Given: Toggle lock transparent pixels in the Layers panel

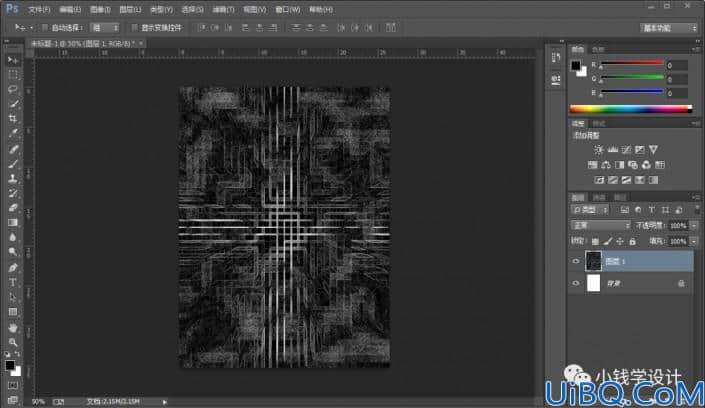Looking at the screenshot, I should (x=595, y=242).
